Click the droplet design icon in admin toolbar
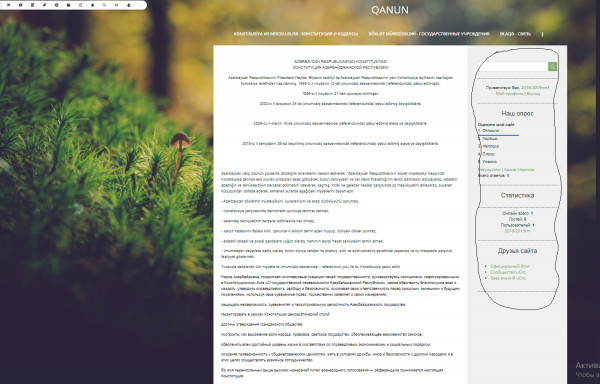 click(93, 5)
